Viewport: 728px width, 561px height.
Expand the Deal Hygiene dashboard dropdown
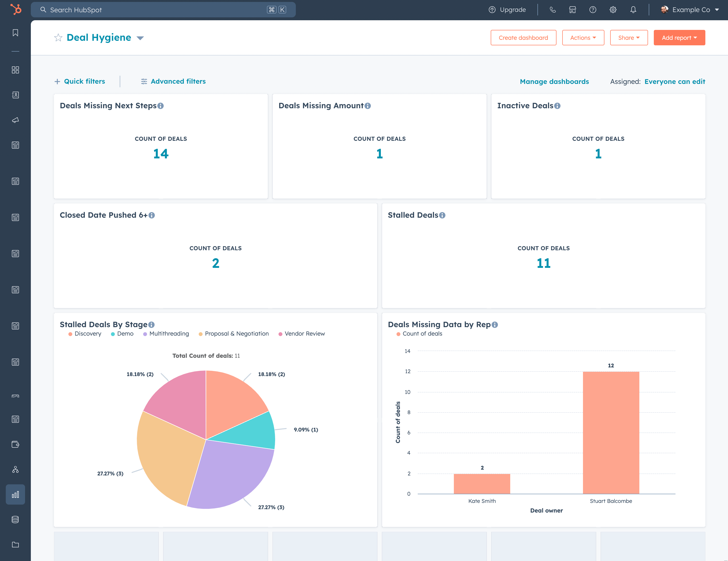140,38
